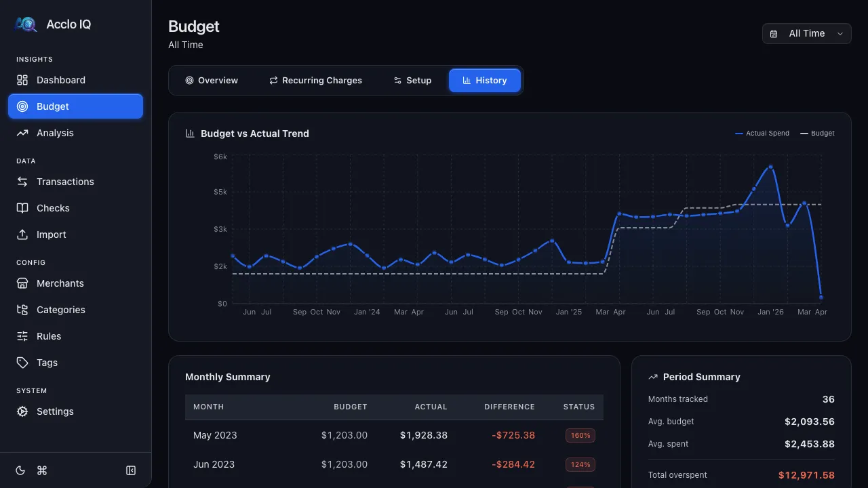Switch to the Setup tab
Viewport: 868px width, 488px height.
coord(412,81)
